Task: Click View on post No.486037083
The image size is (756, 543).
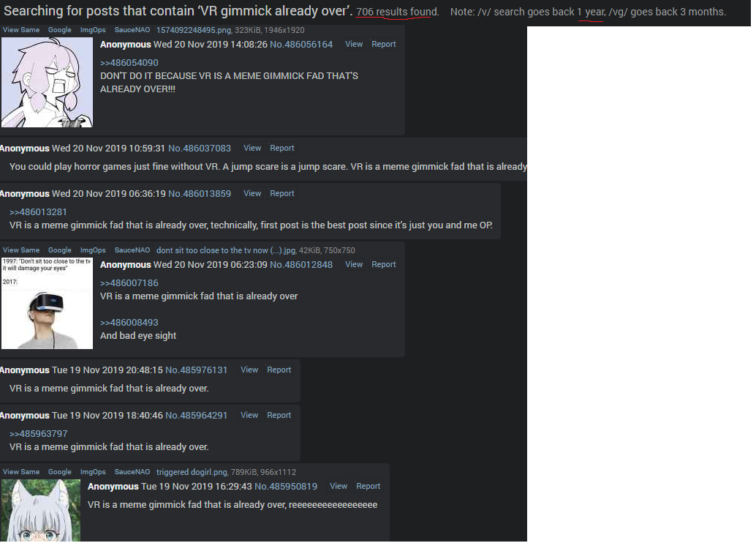Action: tap(252, 148)
